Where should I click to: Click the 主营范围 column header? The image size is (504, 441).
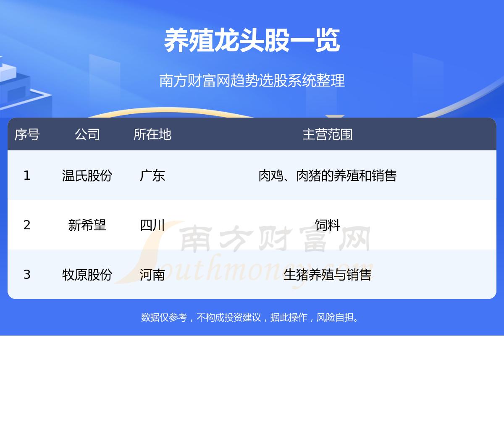328,134
